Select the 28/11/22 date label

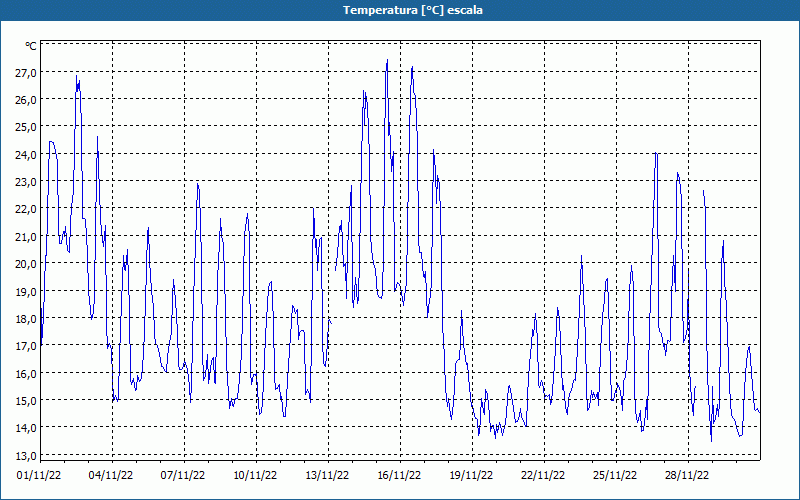687,476
